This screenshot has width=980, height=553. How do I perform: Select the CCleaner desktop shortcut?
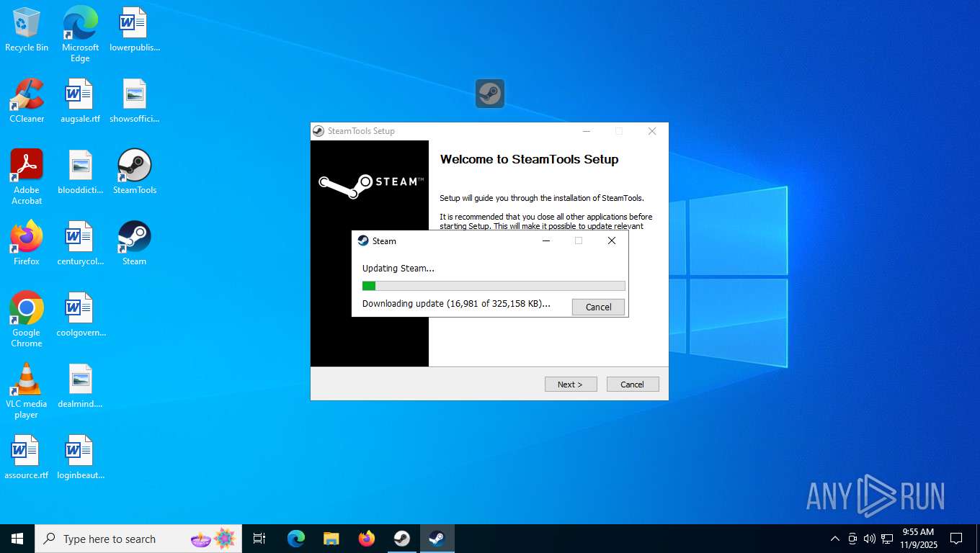point(27,101)
